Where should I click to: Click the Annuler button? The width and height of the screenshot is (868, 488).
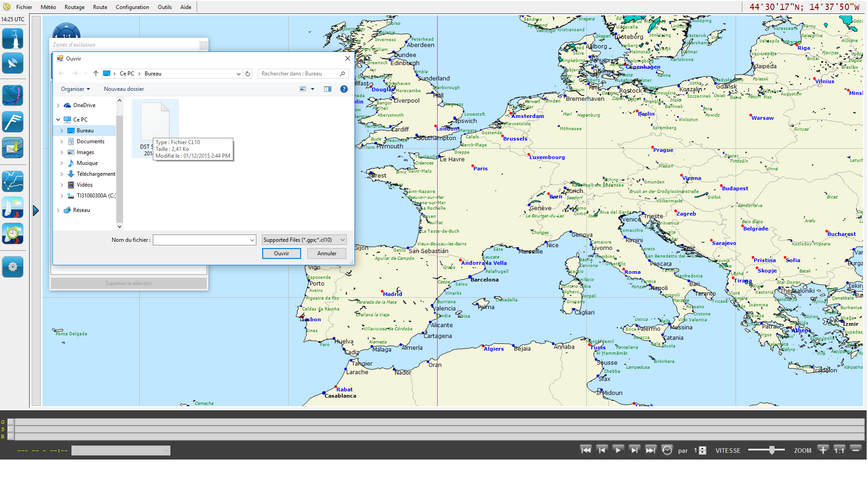pyautogui.click(x=326, y=253)
